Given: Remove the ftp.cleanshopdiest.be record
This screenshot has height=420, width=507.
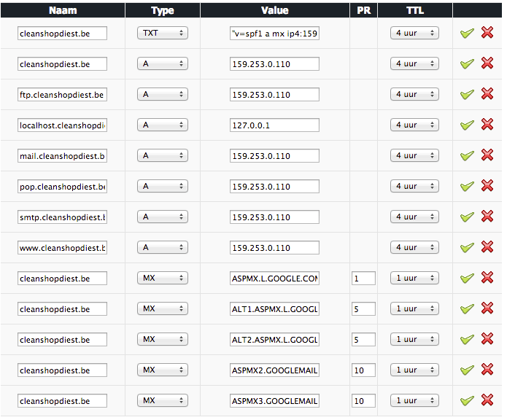Looking at the screenshot, I should (487, 93).
